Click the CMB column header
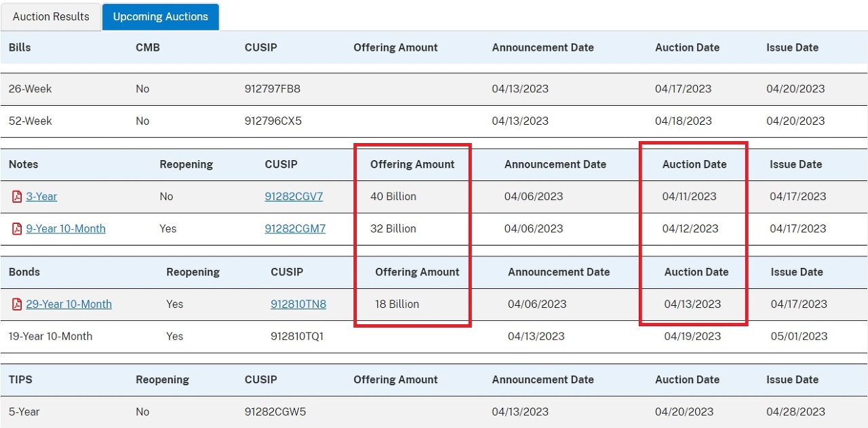The image size is (868, 428). [x=148, y=47]
